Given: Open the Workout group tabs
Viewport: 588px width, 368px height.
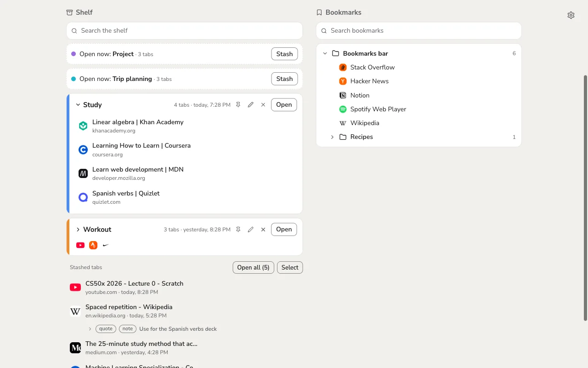Looking at the screenshot, I should (284, 230).
